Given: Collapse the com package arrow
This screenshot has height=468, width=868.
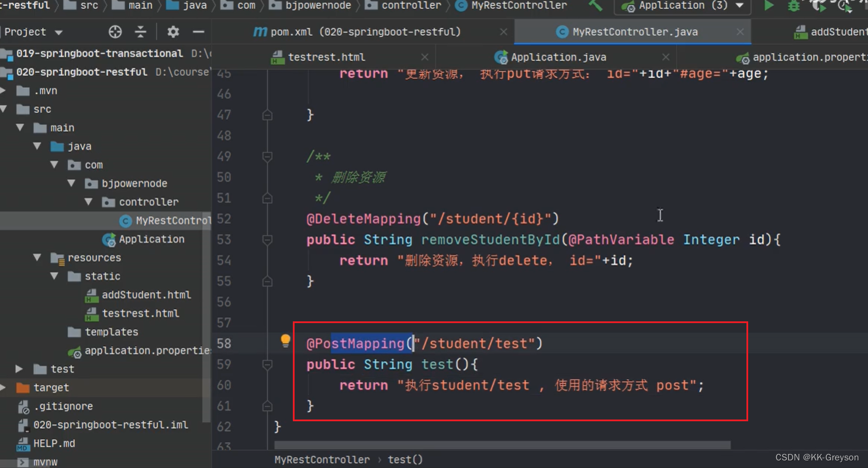Looking at the screenshot, I should click(55, 165).
